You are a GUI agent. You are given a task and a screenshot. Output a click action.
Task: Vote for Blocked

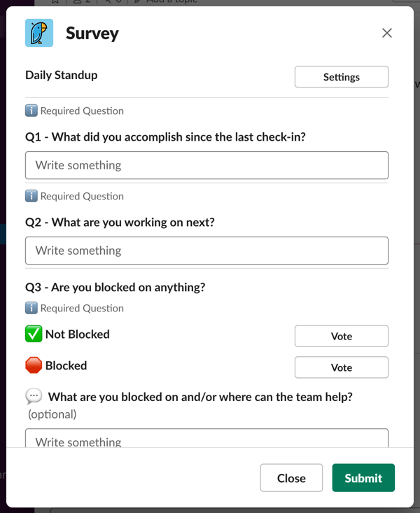coord(342,367)
